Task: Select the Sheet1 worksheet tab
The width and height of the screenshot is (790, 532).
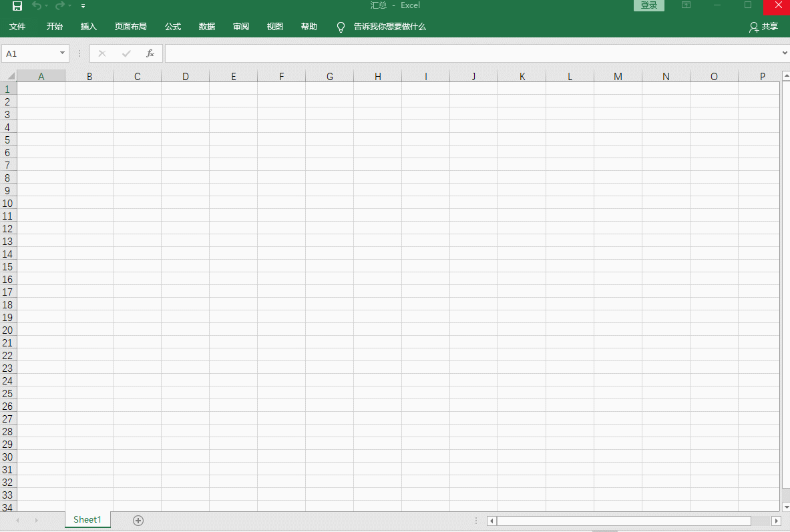Action: click(87, 519)
